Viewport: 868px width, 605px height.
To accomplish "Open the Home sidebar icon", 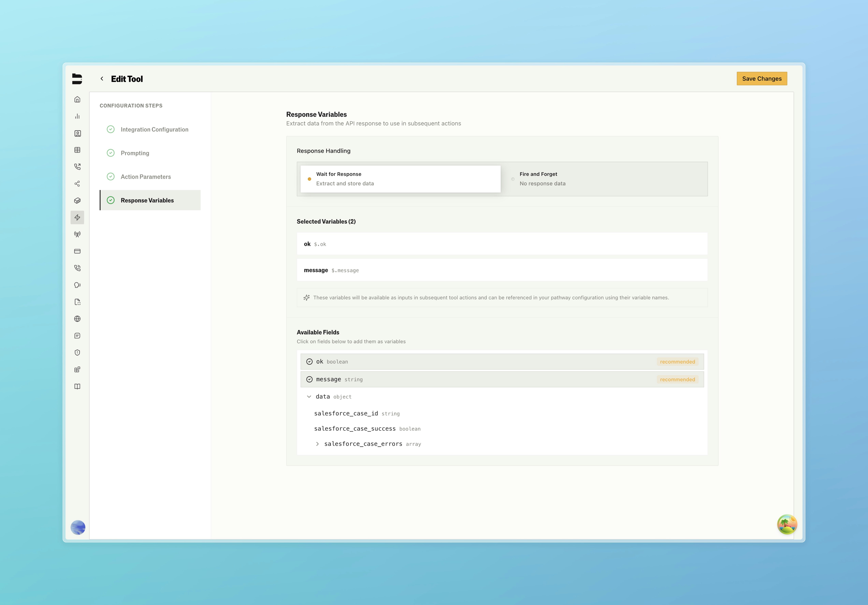I will [77, 99].
